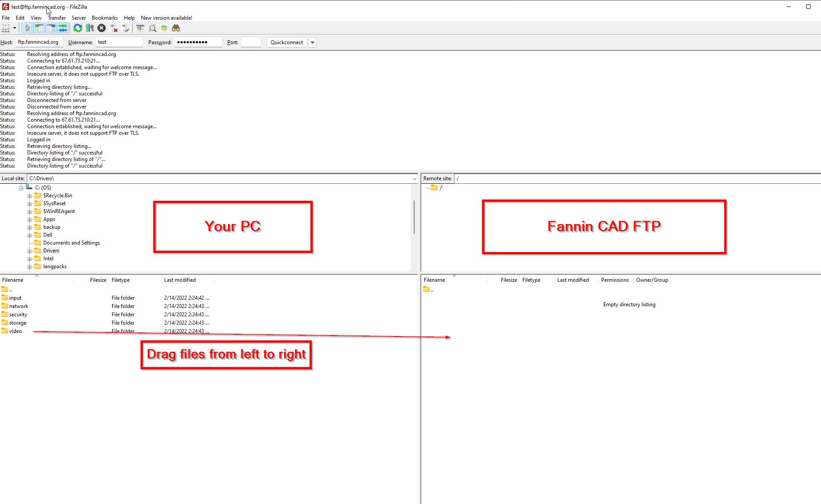821x504 pixels.
Task: Open the Transfer menu
Action: tap(56, 18)
